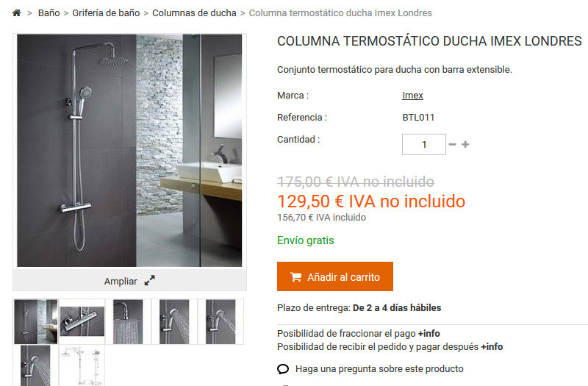Click the quantity input field
The image size is (588, 386).
click(424, 144)
